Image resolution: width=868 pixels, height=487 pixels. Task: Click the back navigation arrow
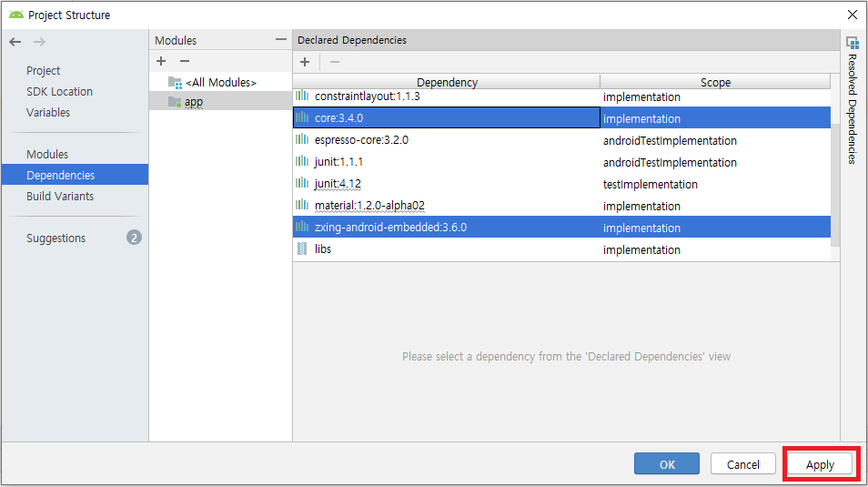pyautogui.click(x=15, y=42)
